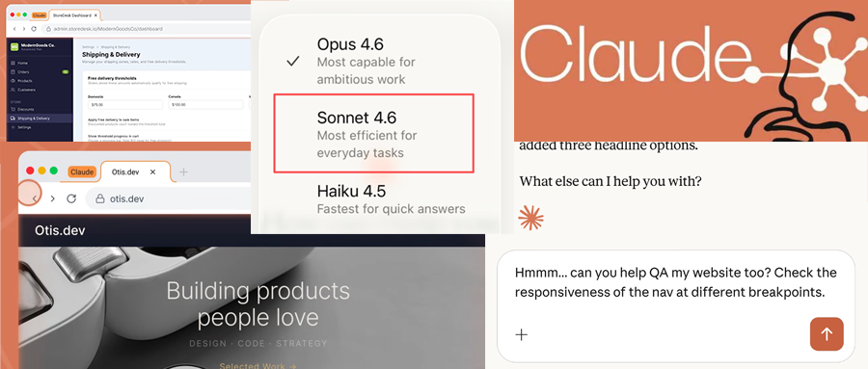Add an attachment with the plus icon in chat
This screenshot has width=868, height=369.
(x=522, y=334)
